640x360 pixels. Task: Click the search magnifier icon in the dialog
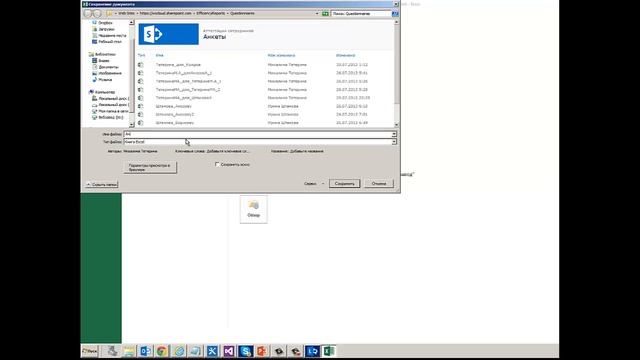tap(395, 13)
